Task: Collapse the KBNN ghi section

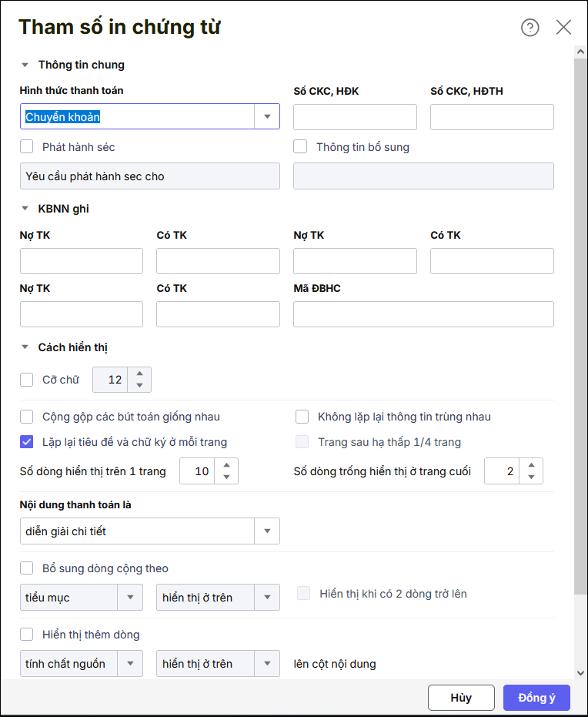Action: coord(25,209)
